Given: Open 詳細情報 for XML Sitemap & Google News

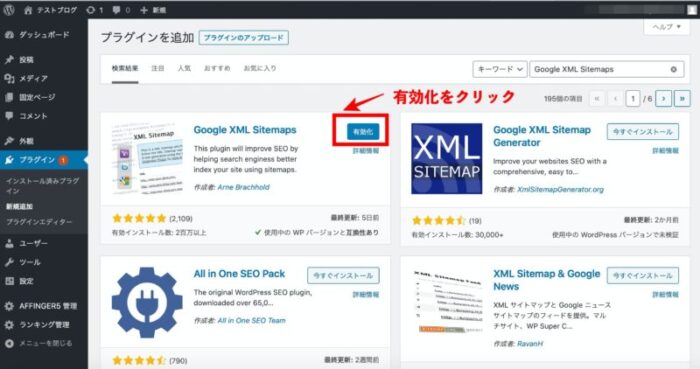Looking at the screenshot, I should click(x=665, y=294).
